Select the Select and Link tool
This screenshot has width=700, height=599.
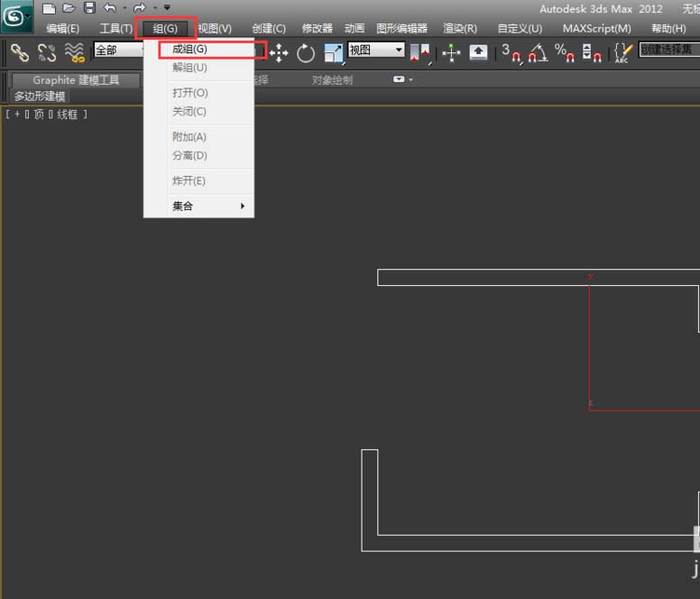pyautogui.click(x=20, y=52)
